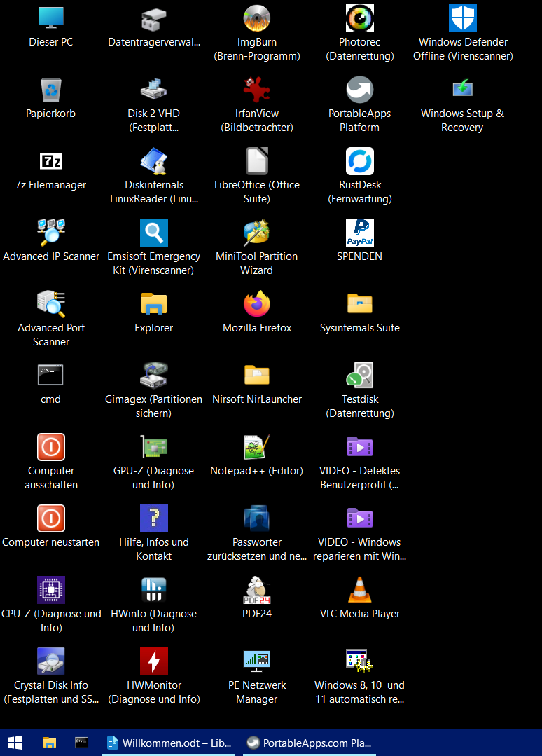
Task: Launch Disk 2 VHD icon
Action: tap(153, 90)
